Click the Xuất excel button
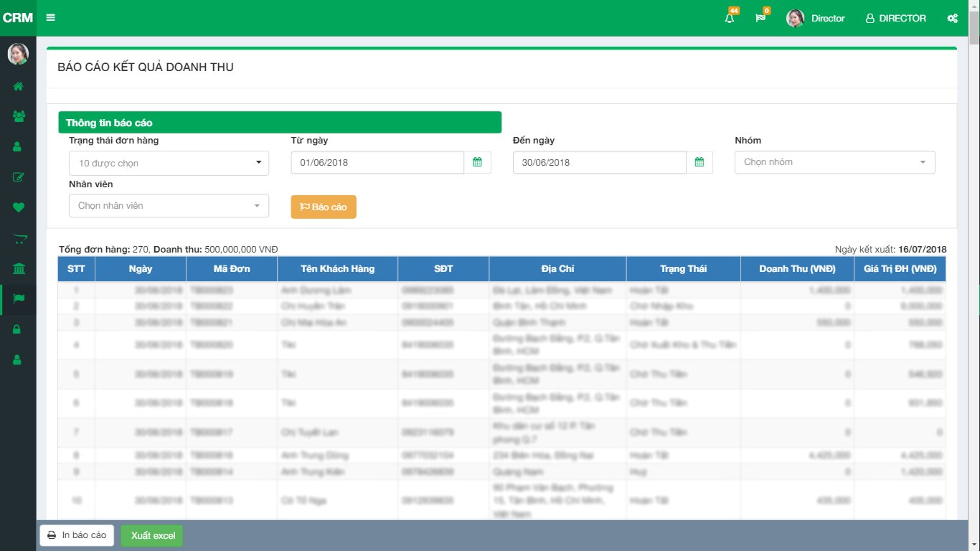This screenshot has width=980, height=551. (x=152, y=536)
